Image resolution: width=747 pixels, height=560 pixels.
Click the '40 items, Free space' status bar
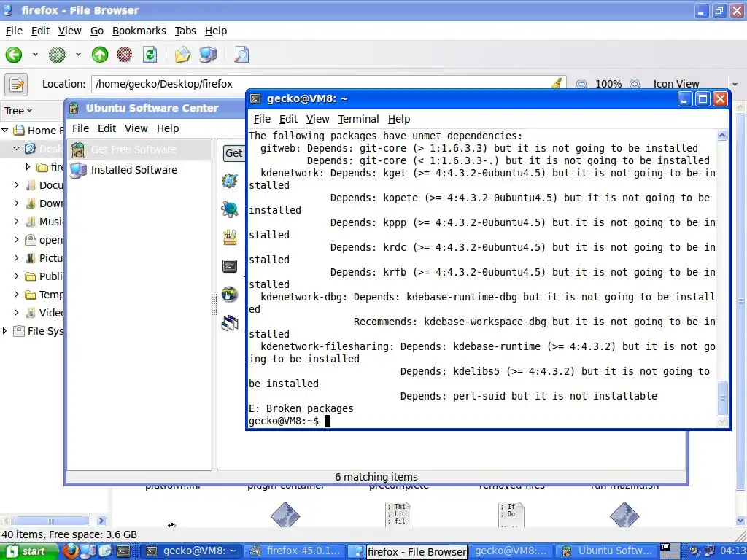click(x=69, y=534)
